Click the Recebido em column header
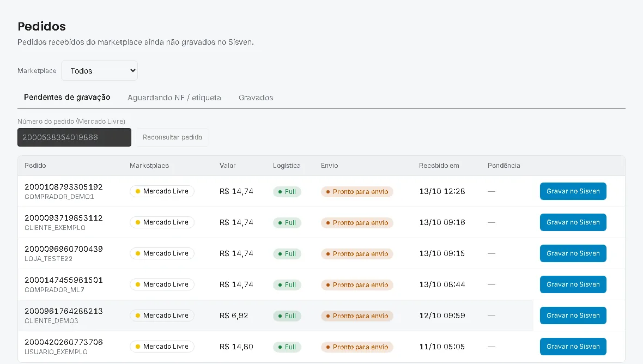This screenshot has height=364, width=643. coord(439,166)
